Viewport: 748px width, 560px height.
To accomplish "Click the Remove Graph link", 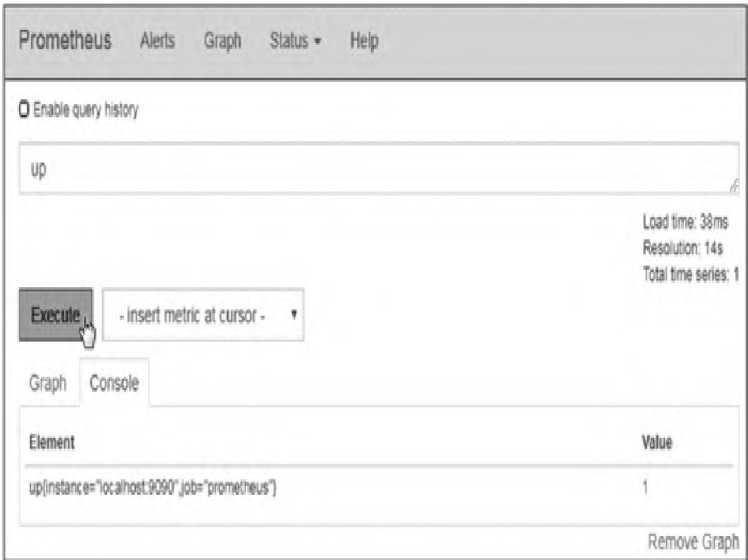I will pos(694,542).
